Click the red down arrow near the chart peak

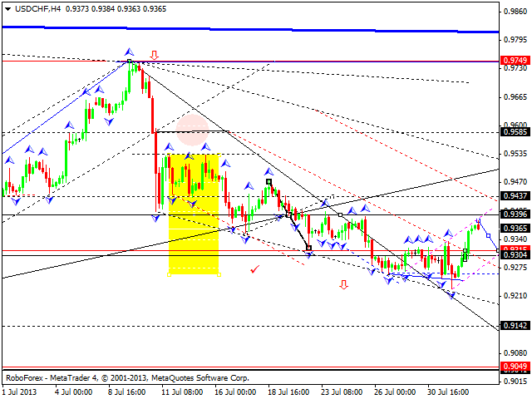(x=155, y=58)
